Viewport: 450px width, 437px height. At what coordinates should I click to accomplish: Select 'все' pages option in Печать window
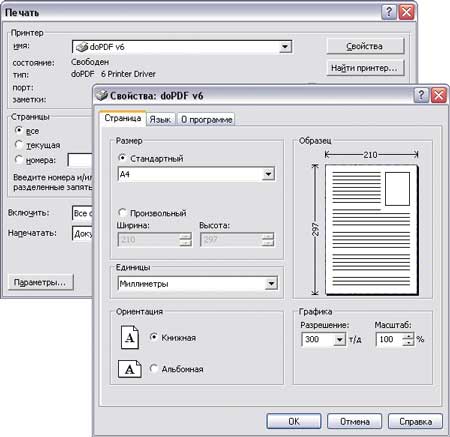pos(19,130)
